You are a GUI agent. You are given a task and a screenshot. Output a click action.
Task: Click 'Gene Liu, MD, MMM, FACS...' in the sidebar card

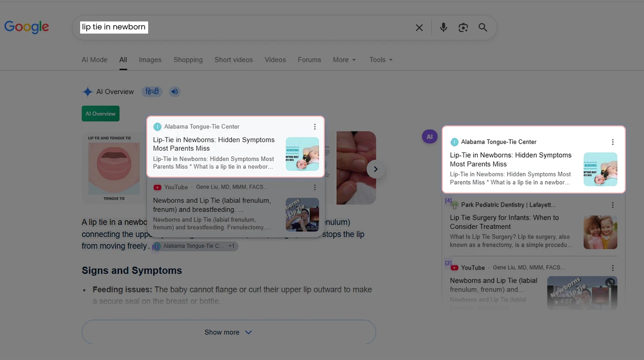tap(529, 268)
